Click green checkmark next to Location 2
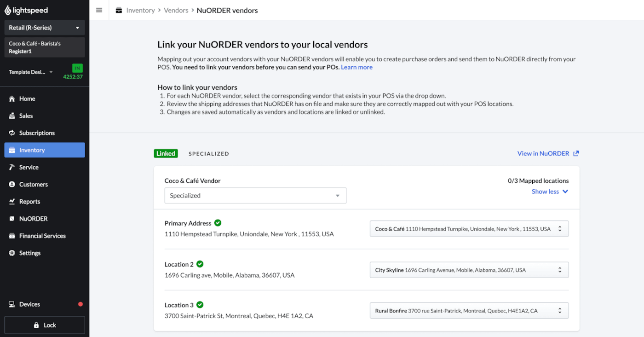644x337 pixels. (x=200, y=264)
